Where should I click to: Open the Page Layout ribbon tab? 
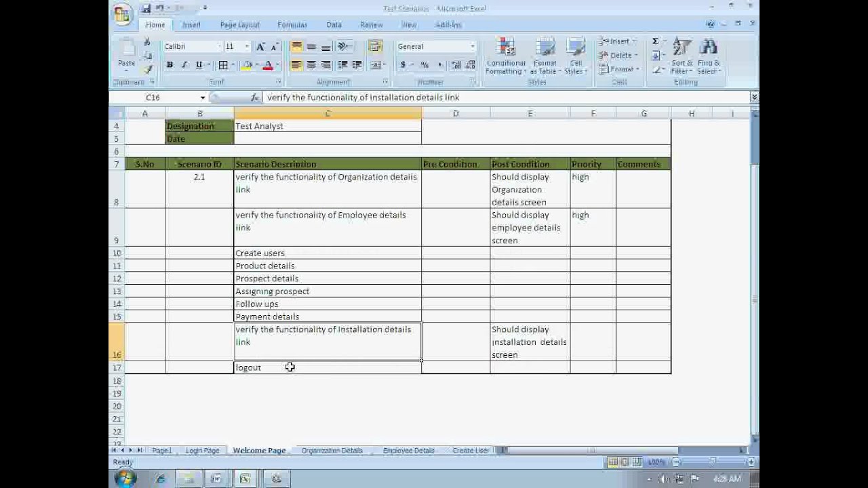click(239, 24)
